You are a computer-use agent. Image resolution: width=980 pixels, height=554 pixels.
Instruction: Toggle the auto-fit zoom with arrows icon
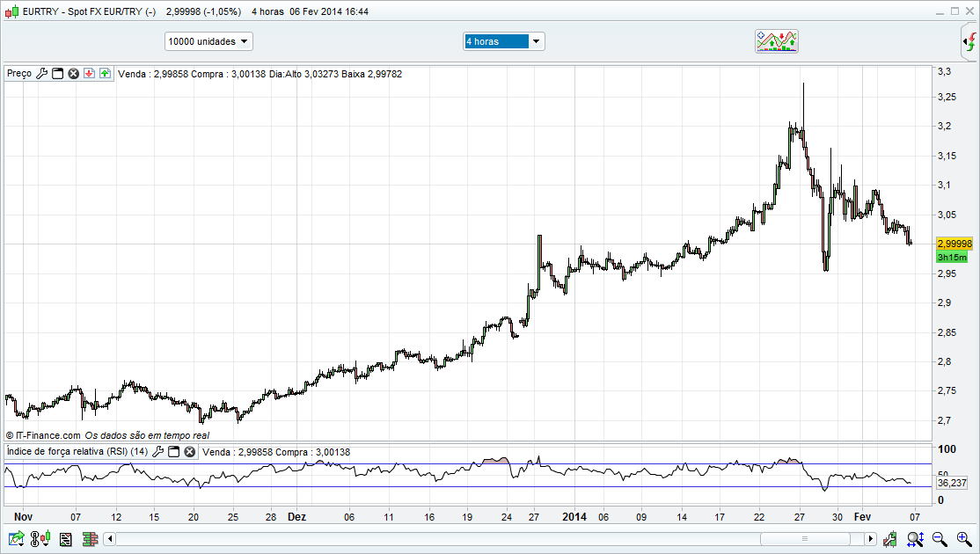[915, 538]
